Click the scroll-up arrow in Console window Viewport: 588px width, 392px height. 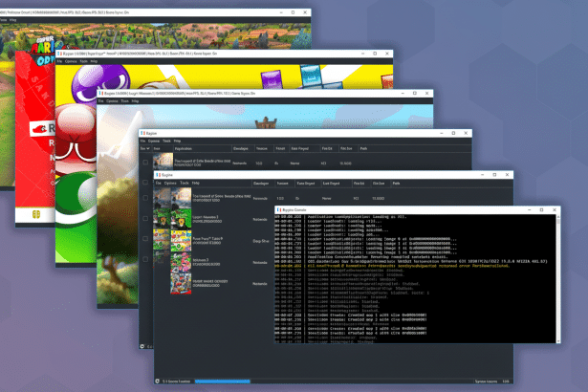[x=558, y=217]
